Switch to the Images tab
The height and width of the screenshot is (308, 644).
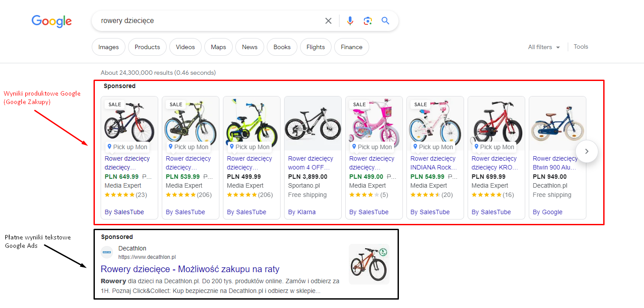(x=109, y=47)
